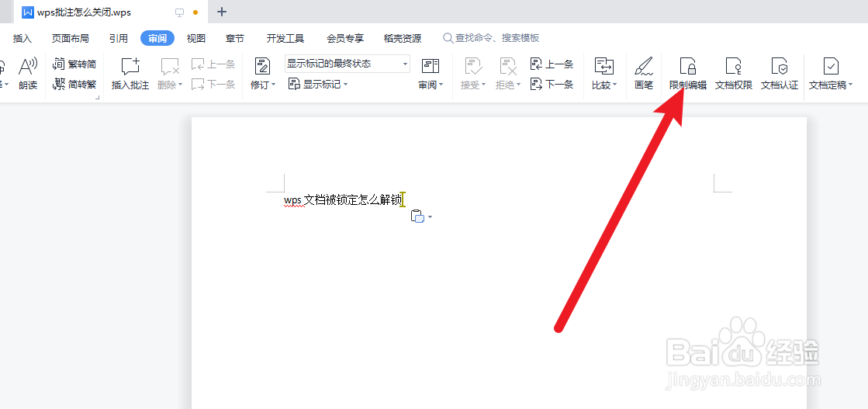Click the search magnifier icon
Image resolution: width=868 pixels, height=409 pixels.
coord(448,38)
